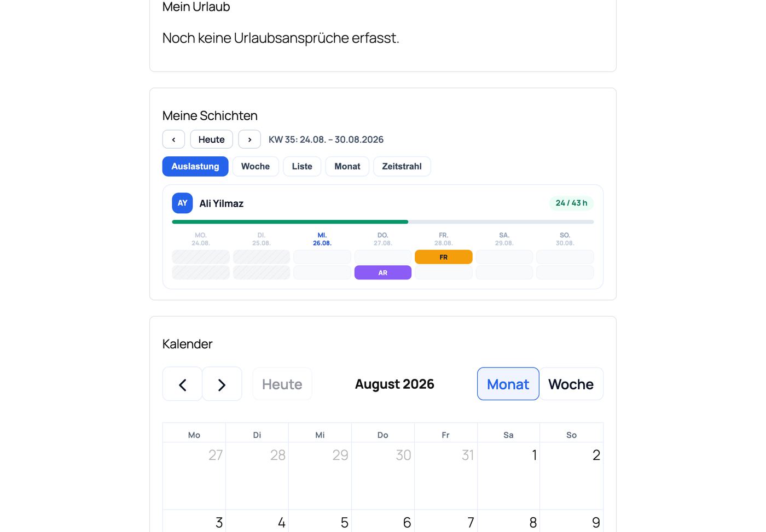Open the Zeitstrahl view

click(402, 166)
